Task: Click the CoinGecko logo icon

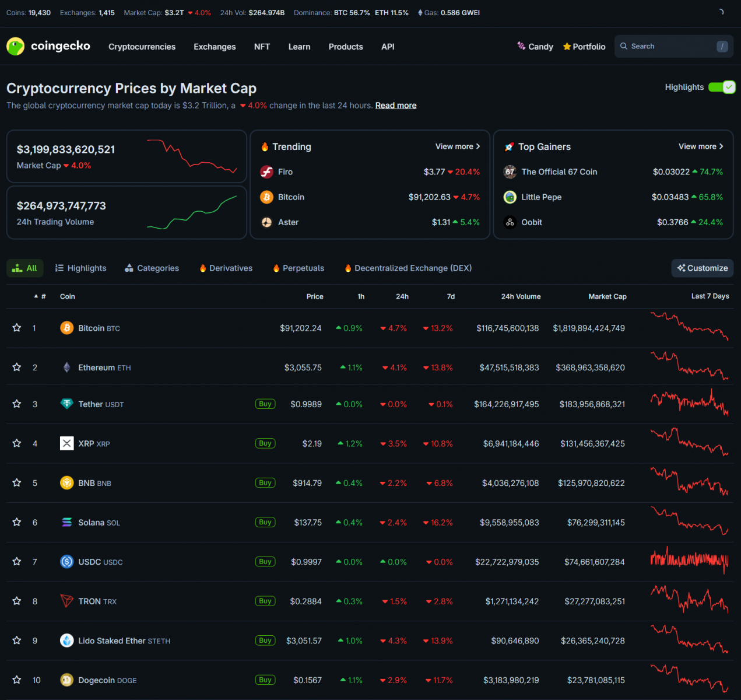Action: pos(16,46)
